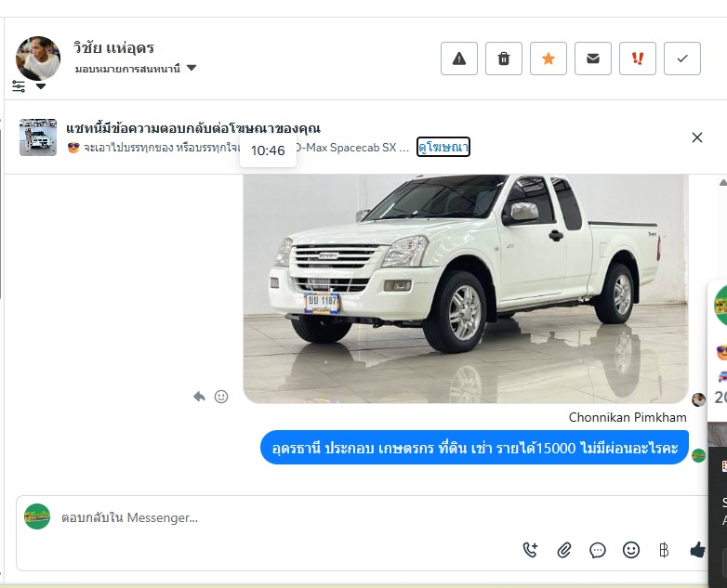The height and width of the screenshot is (588, 727).
Task: Click sender name Chonnikan Pimkham
Action: pos(628,417)
